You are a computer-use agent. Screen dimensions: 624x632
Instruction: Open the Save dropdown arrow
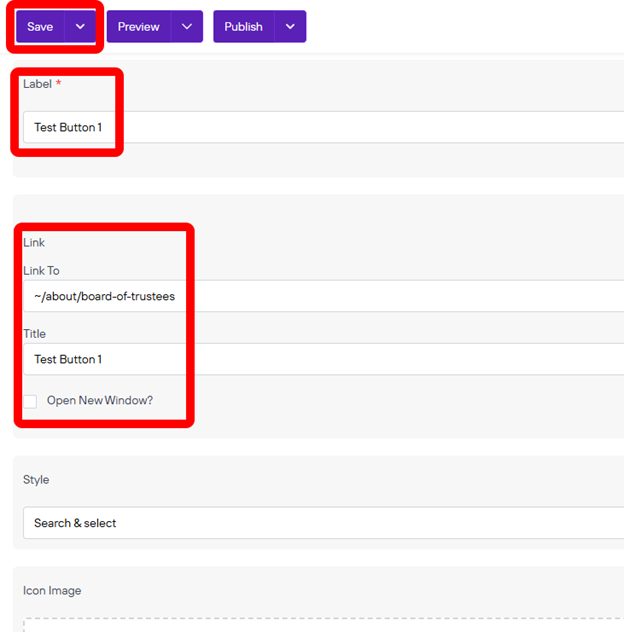pyautogui.click(x=80, y=27)
